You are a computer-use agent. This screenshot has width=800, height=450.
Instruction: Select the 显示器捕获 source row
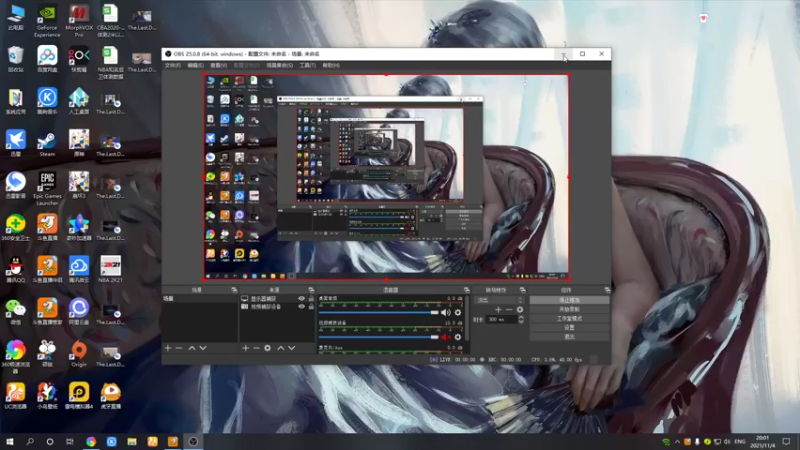point(277,298)
